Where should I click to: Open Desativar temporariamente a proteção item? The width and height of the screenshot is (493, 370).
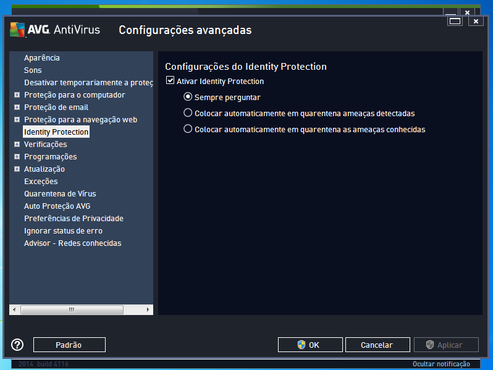(x=88, y=82)
